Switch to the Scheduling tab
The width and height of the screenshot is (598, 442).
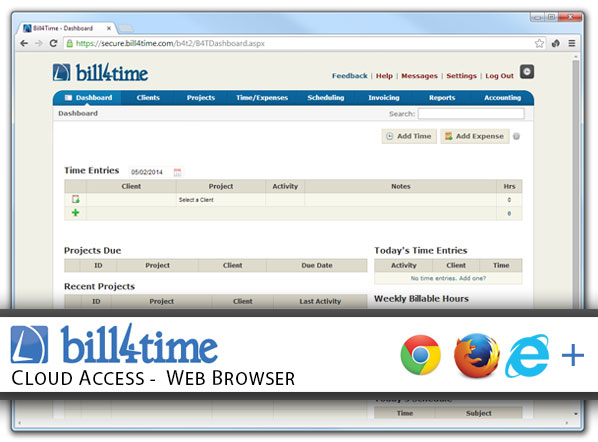(x=325, y=98)
